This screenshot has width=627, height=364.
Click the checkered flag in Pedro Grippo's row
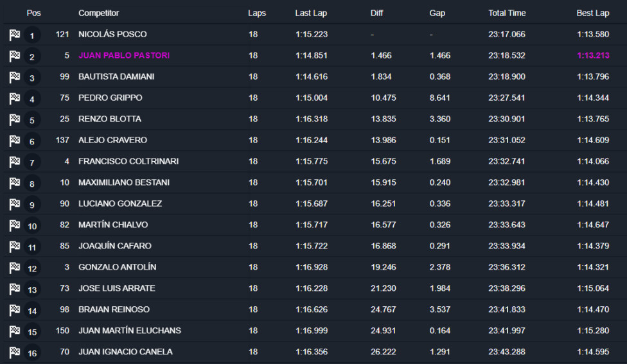tap(15, 99)
